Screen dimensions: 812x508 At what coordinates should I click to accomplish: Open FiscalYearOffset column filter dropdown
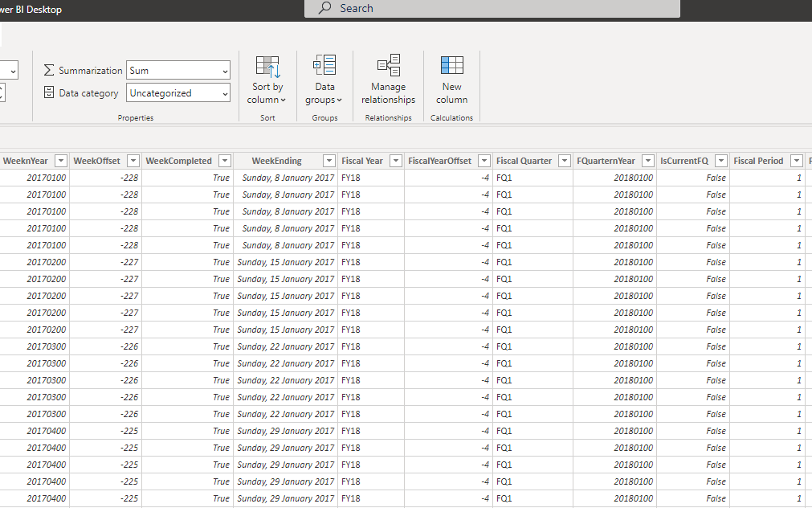484,161
